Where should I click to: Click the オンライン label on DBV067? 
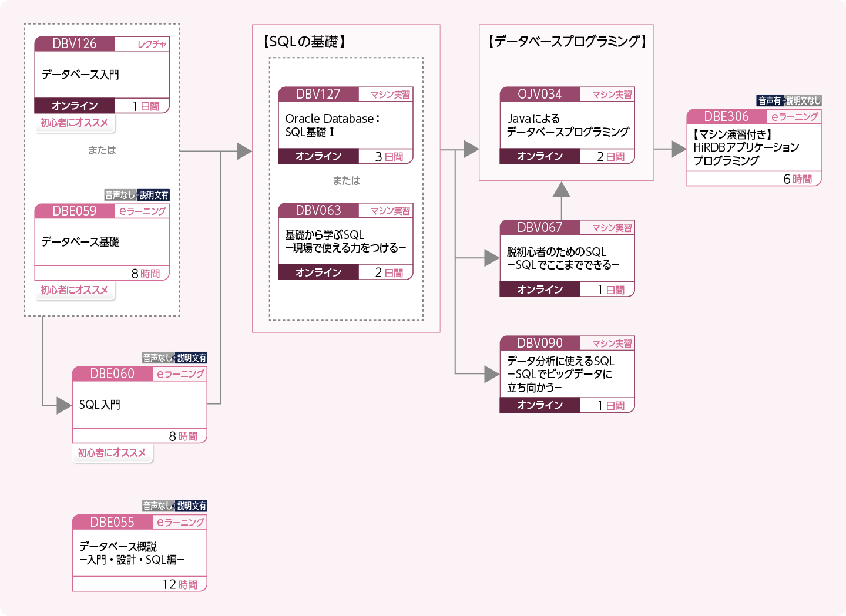[x=540, y=290]
